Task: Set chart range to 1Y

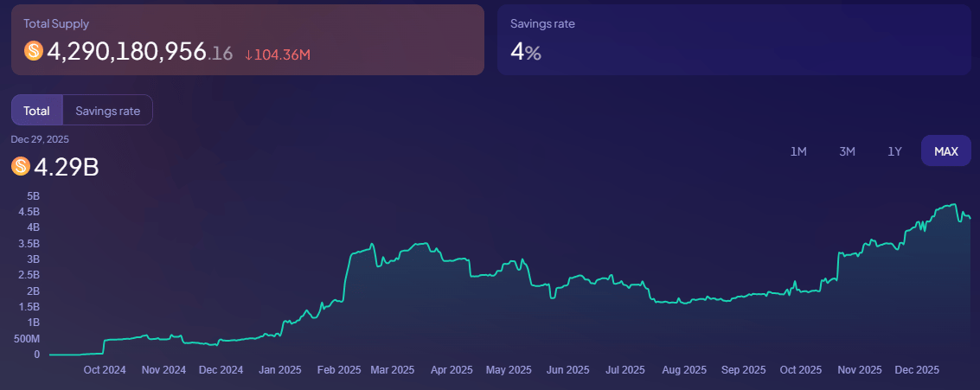Action: [894, 151]
